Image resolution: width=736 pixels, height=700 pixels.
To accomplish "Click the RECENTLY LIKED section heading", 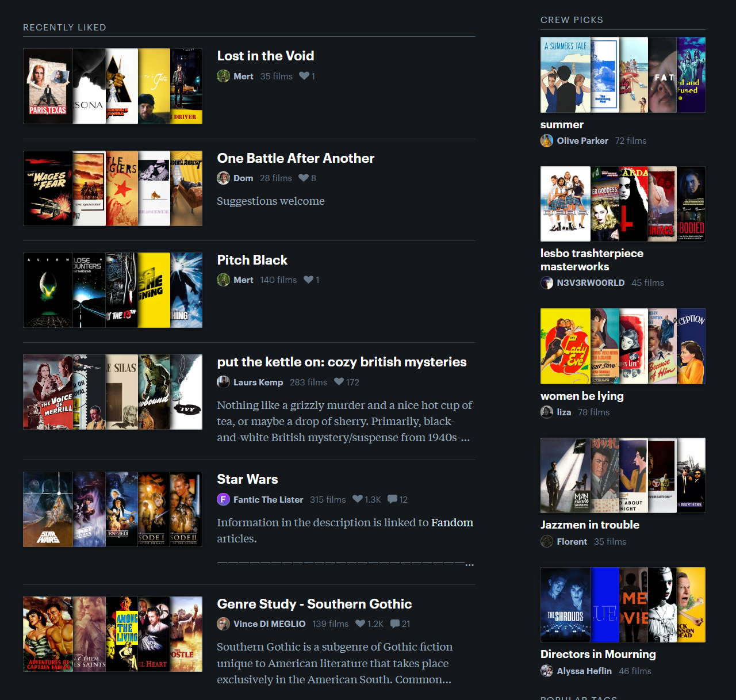I will click(64, 27).
